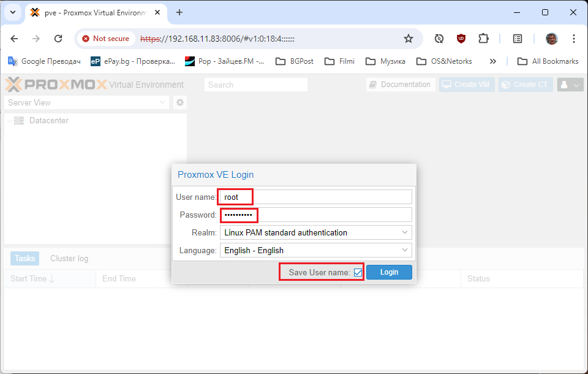This screenshot has height=374, width=588.
Task: Close the pve Proxmox browser tab
Action: [x=157, y=12]
